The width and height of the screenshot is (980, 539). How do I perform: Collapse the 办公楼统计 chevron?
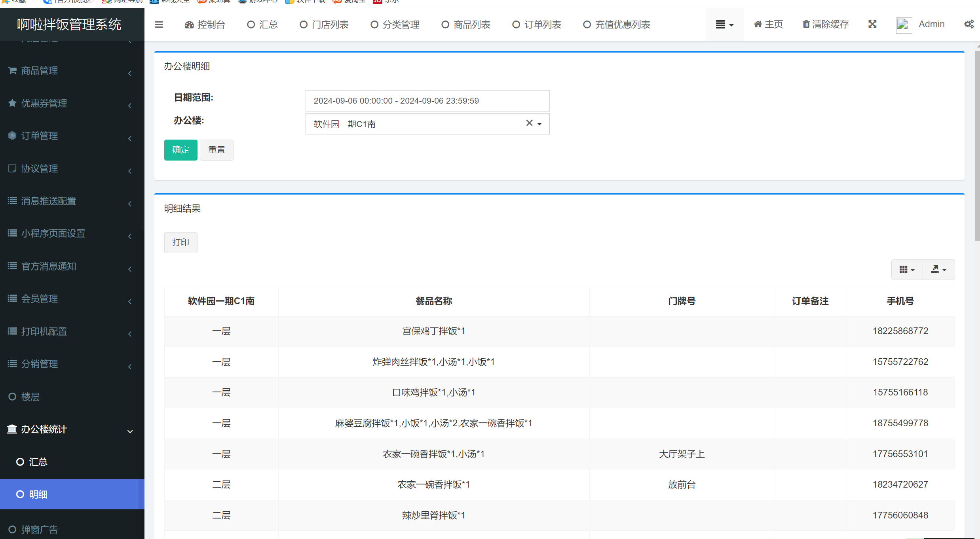130,431
